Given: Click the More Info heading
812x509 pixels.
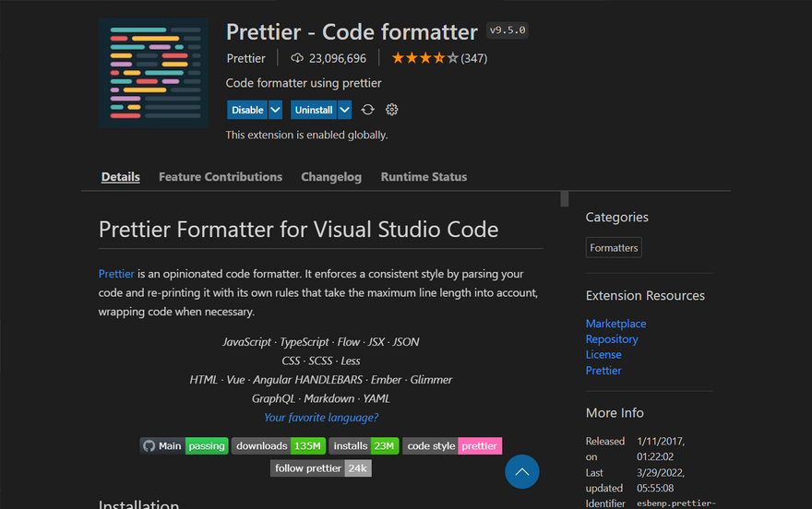Looking at the screenshot, I should click(615, 413).
